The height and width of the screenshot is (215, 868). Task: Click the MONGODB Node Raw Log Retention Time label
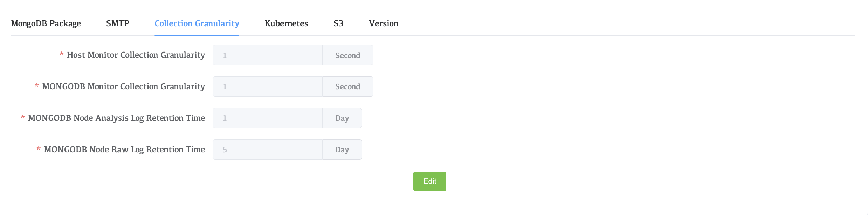click(x=124, y=150)
